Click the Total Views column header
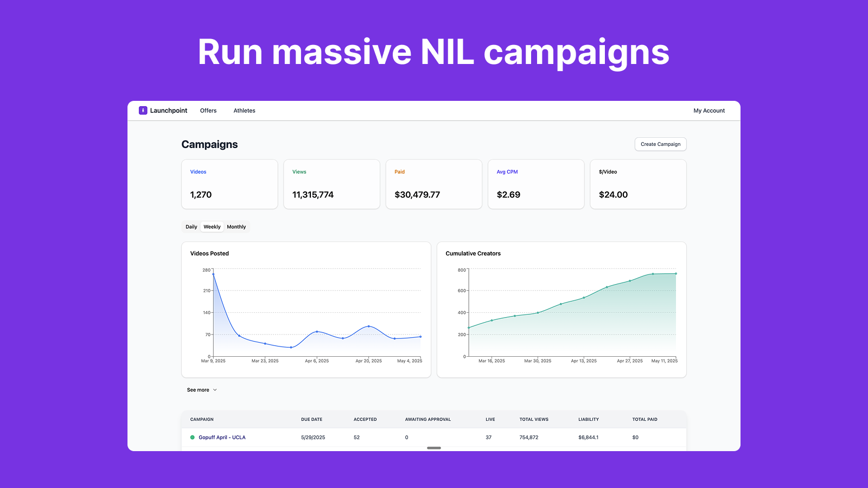The width and height of the screenshot is (868, 488). tap(534, 419)
